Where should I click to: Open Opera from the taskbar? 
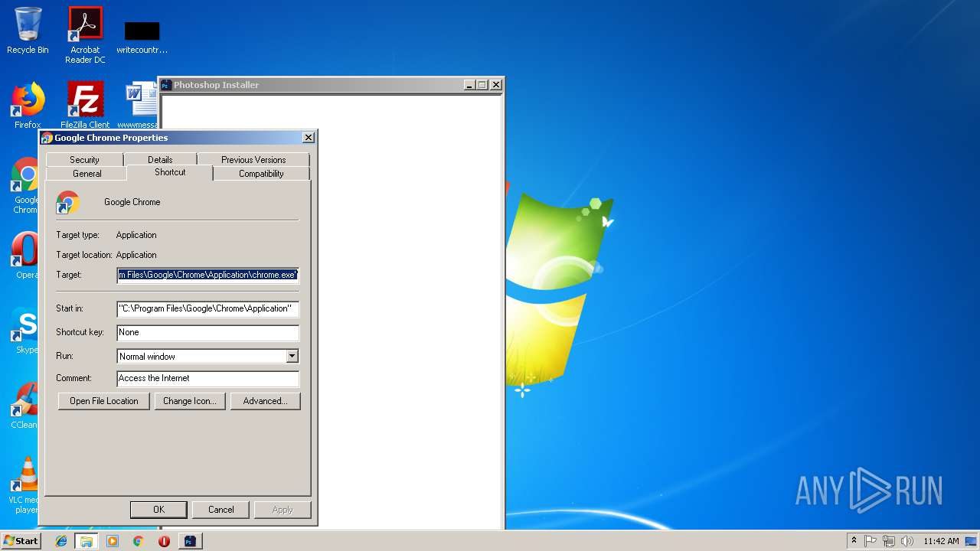pyautogui.click(x=164, y=541)
